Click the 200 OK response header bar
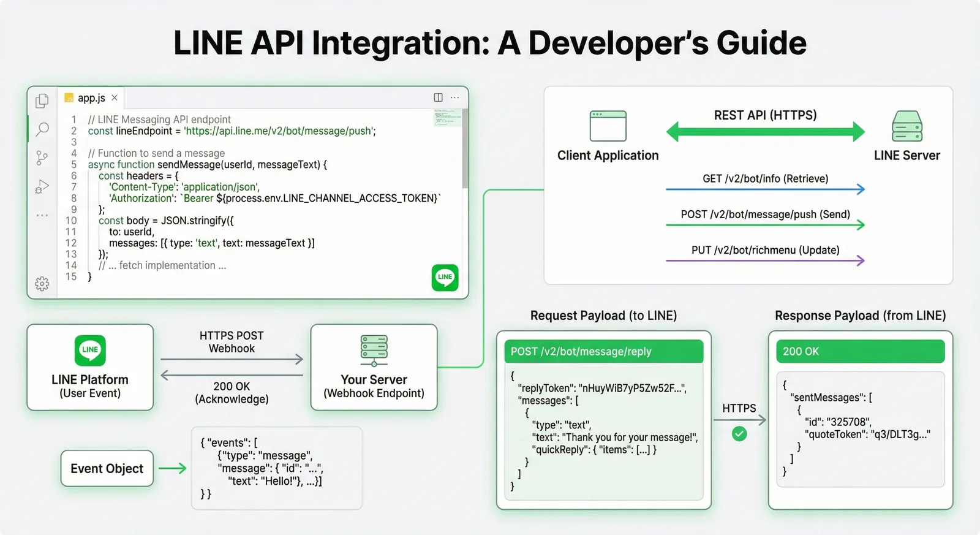 point(860,351)
